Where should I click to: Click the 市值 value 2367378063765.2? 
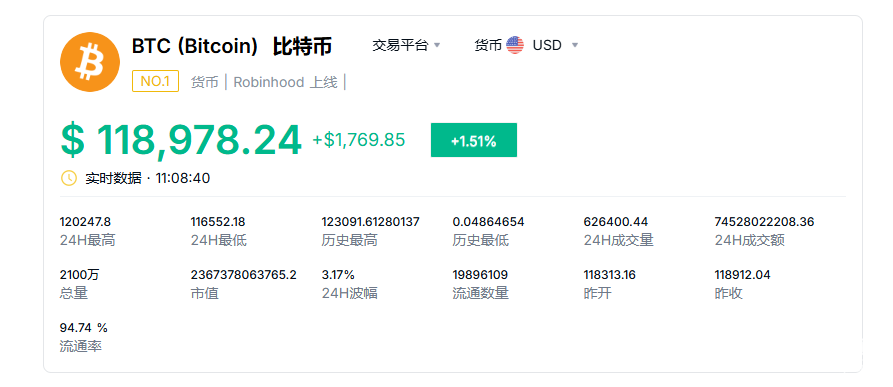(x=244, y=275)
